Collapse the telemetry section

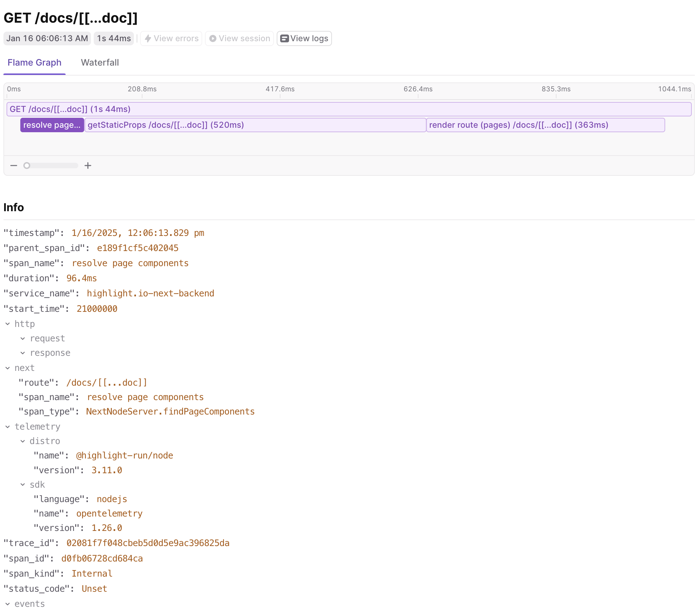[8, 427]
